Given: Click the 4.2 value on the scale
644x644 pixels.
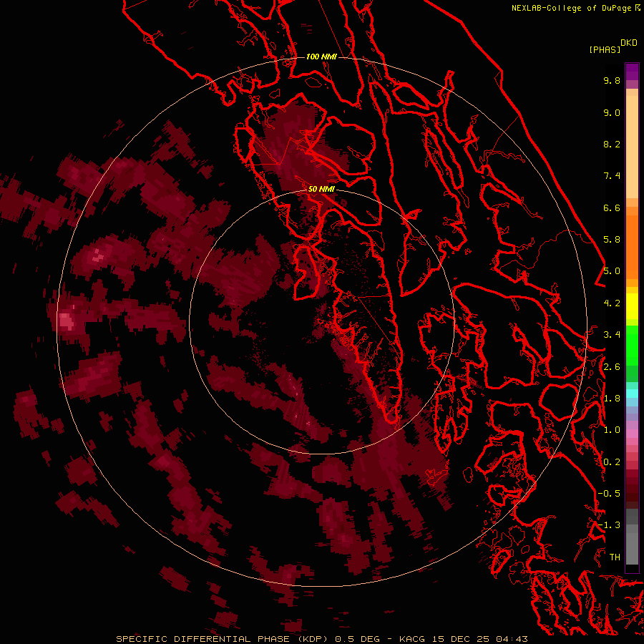Looking at the screenshot, I should pyautogui.click(x=612, y=303).
